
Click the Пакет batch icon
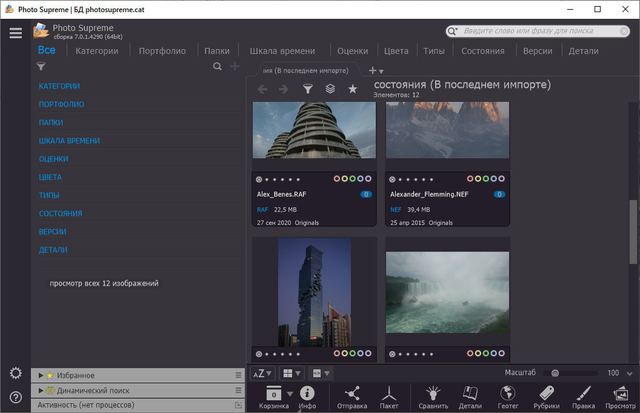coord(389,394)
